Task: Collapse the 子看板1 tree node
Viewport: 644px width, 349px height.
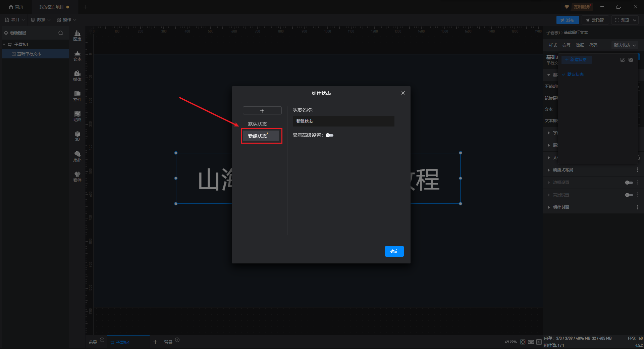Action: (x=4, y=45)
